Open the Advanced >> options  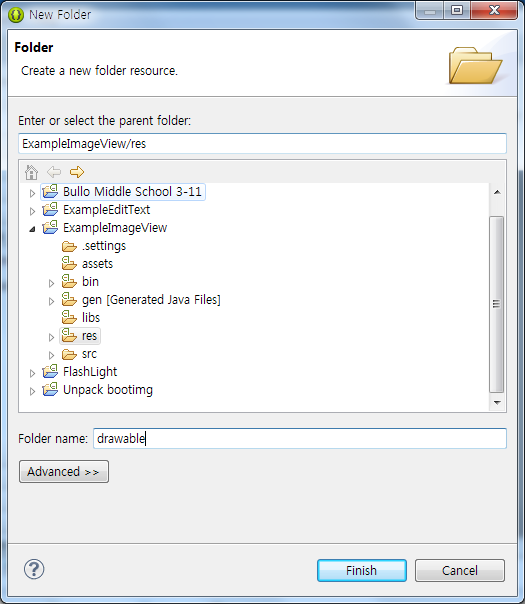64,471
